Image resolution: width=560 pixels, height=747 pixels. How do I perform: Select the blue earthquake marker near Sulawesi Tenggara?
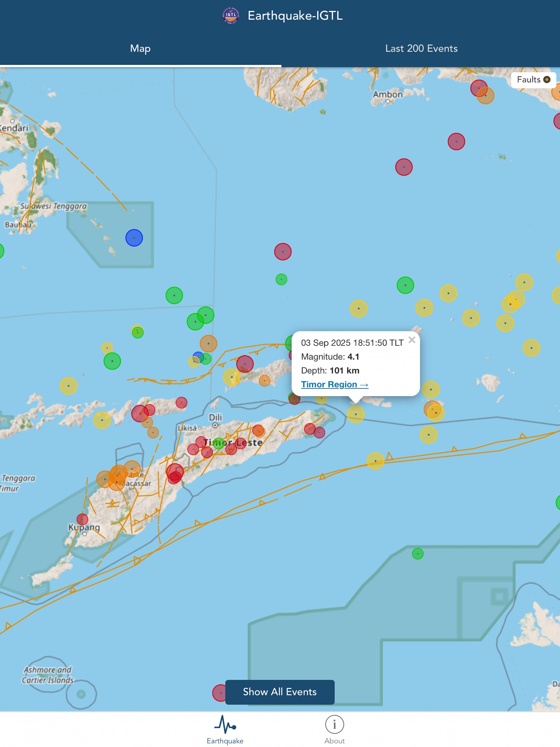point(134,238)
